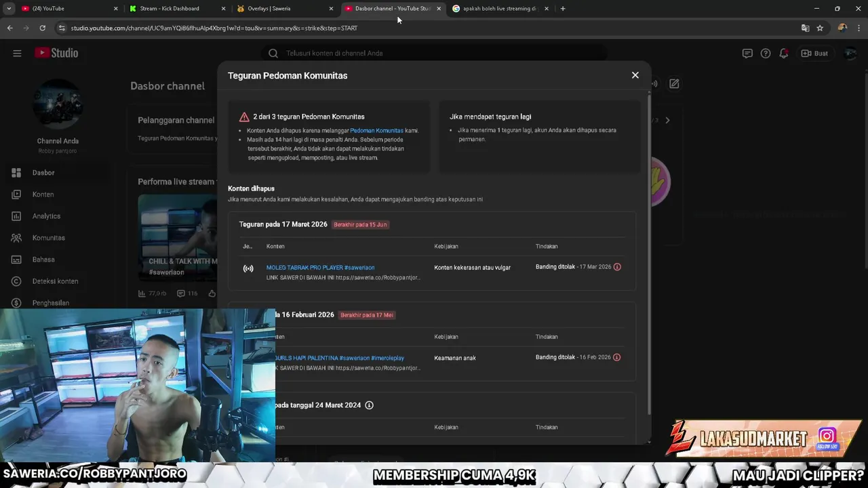The width and height of the screenshot is (868, 488).
Task: Open the tab search dropdown arrow
Action: [x=9, y=9]
